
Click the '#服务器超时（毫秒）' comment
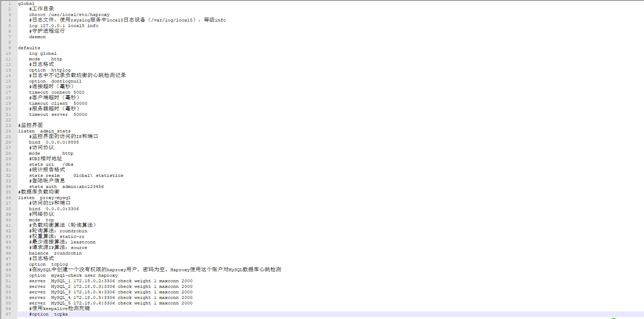54,109
